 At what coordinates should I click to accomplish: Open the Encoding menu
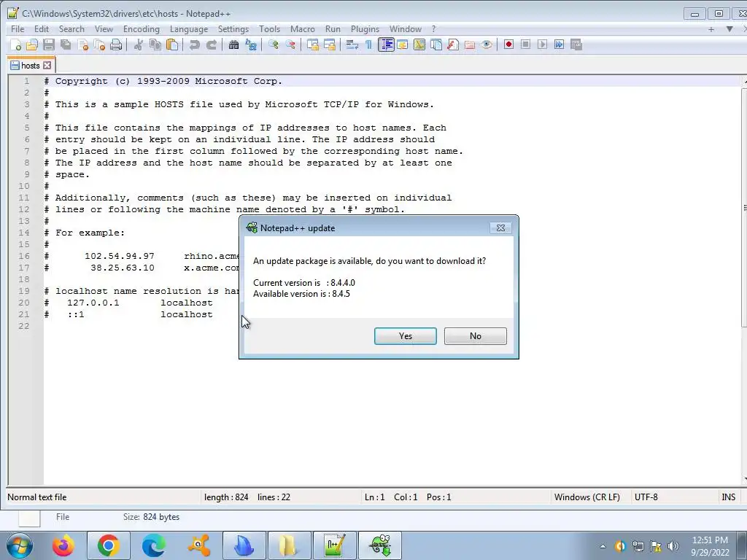coord(142,29)
